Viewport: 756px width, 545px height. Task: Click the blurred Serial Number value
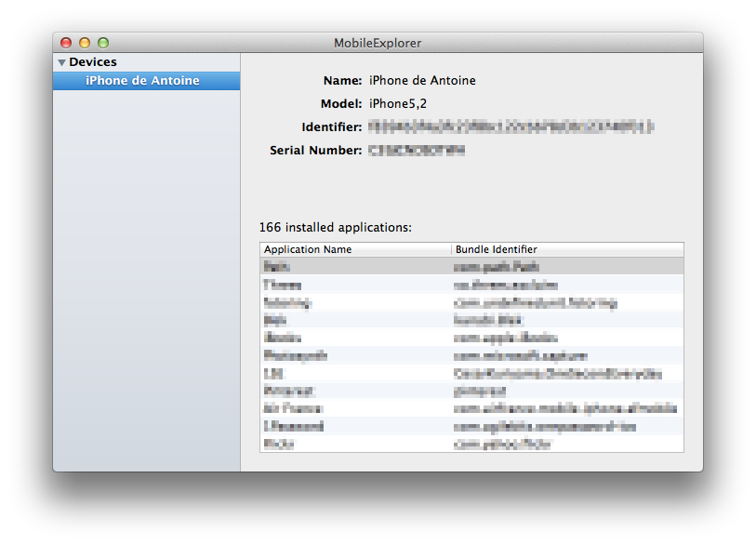pos(417,151)
